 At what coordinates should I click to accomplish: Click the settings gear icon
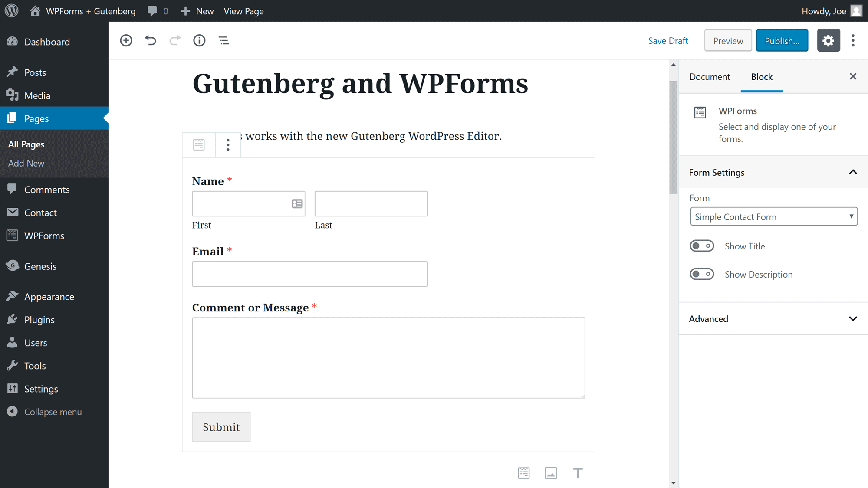[829, 40]
